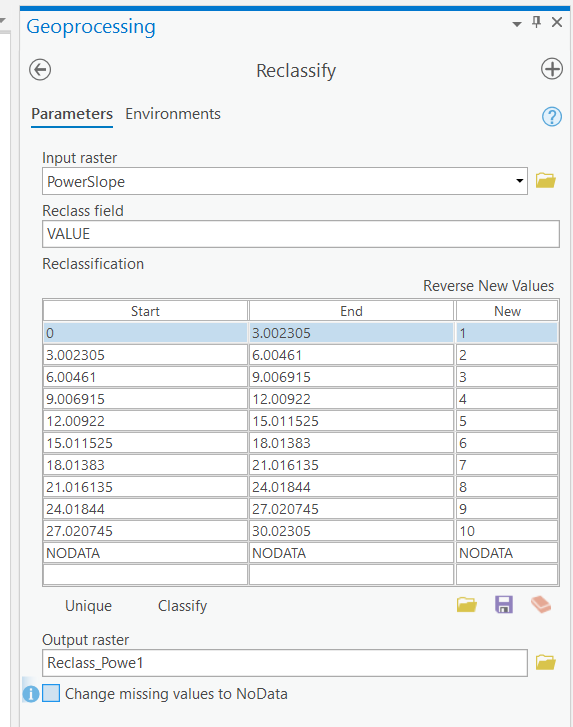Clear reclassification entries with eraser icon
The image size is (573, 727).
[541, 605]
